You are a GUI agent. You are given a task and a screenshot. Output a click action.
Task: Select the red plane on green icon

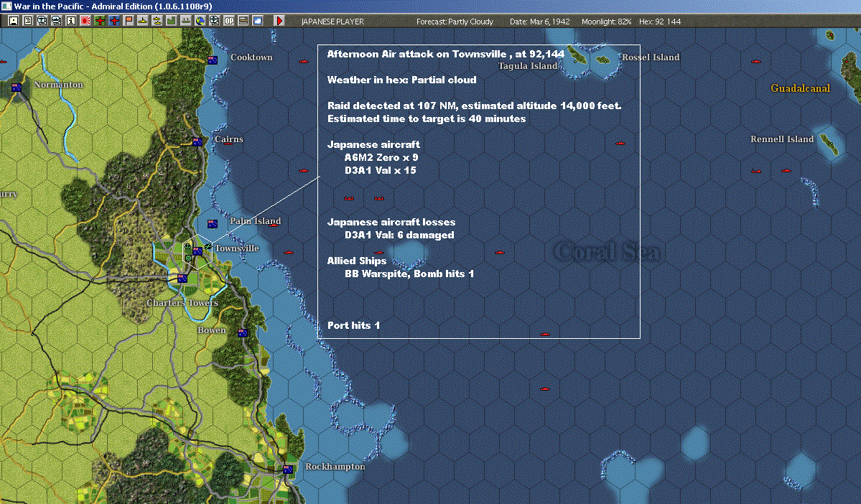(100, 21)
